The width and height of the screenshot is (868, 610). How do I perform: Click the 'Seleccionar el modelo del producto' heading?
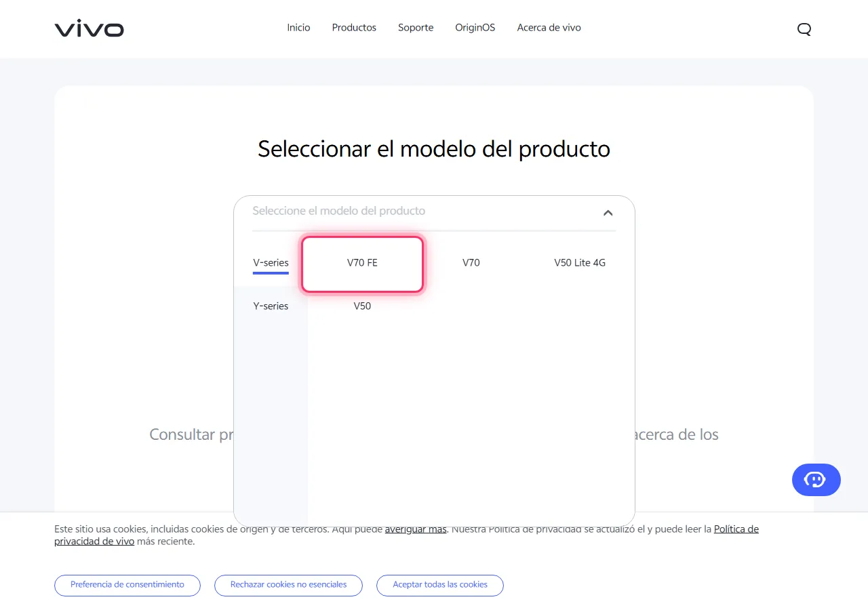[434, 148]
